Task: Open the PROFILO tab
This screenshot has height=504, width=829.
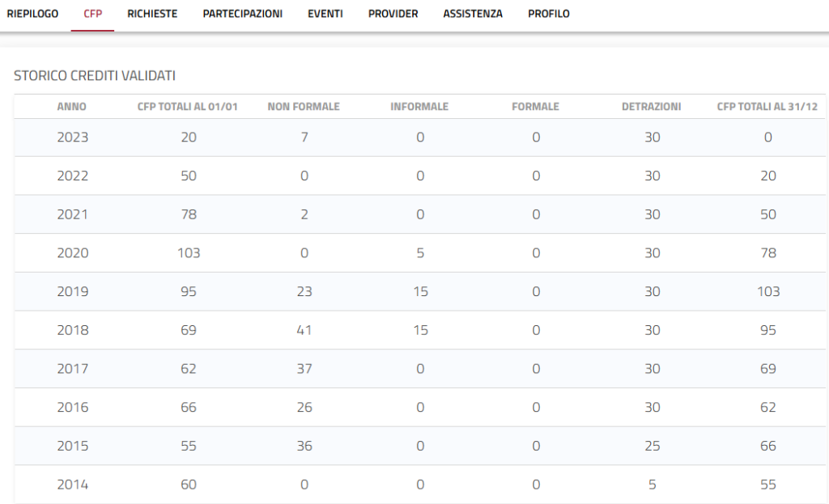Action: (x=549, y=14)
